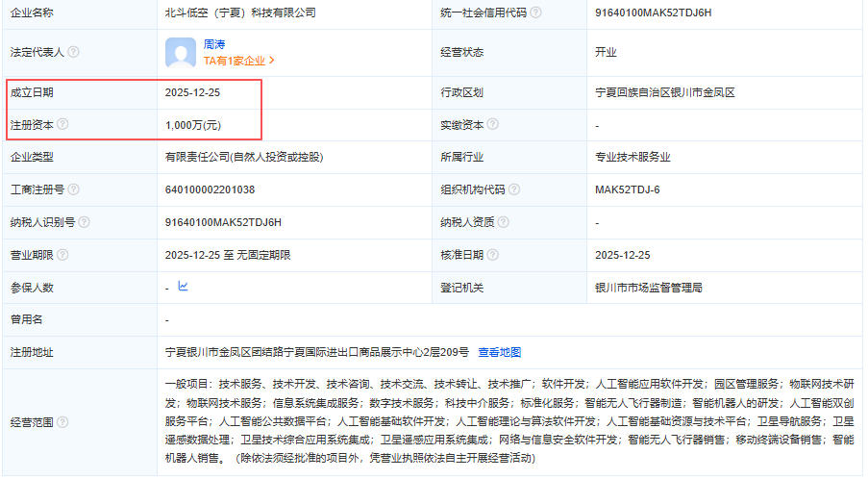The image size is (868, 479).
Task: Click help icon next to 法定代表人
Action: click(73, 52)
